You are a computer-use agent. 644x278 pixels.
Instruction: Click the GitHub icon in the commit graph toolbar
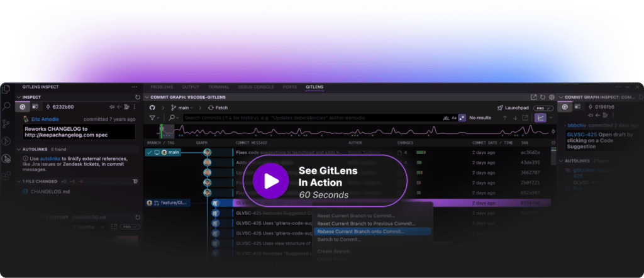tap(152, 108)
